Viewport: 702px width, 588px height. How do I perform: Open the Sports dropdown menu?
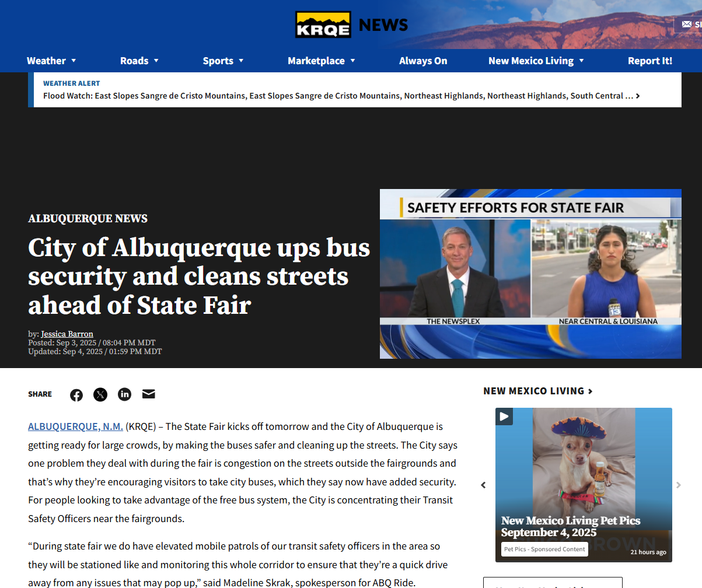(x=223, y=61)
